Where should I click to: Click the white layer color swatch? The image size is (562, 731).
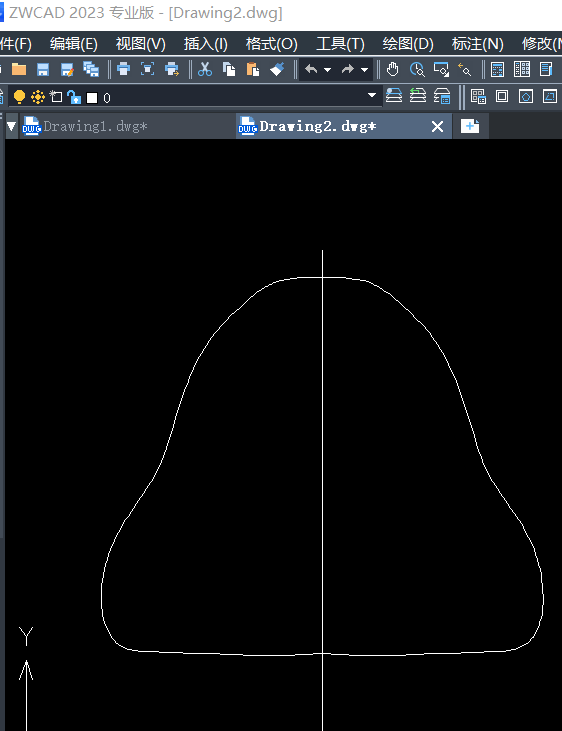click(x=92, y=97)
